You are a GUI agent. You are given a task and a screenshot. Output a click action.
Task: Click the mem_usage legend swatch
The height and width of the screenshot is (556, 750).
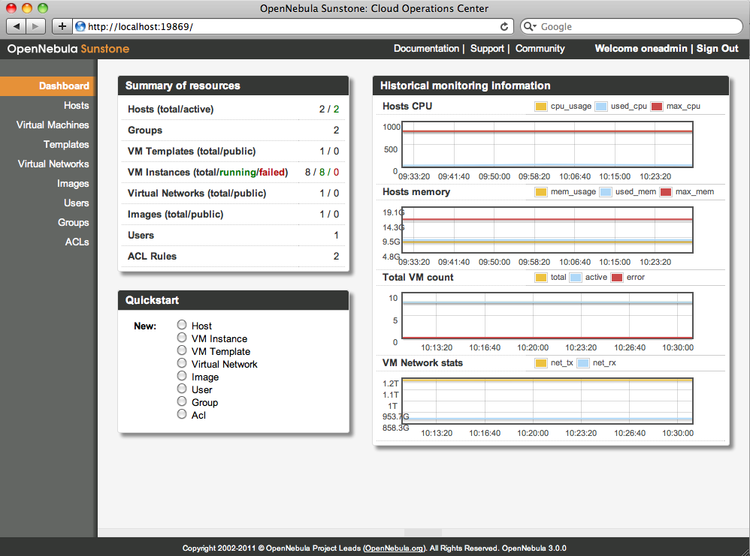coord(541,192)
